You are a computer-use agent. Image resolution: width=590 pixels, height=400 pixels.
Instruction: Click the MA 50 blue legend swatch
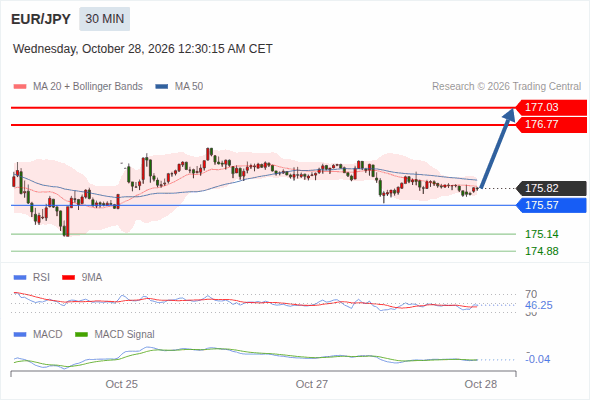162,87
